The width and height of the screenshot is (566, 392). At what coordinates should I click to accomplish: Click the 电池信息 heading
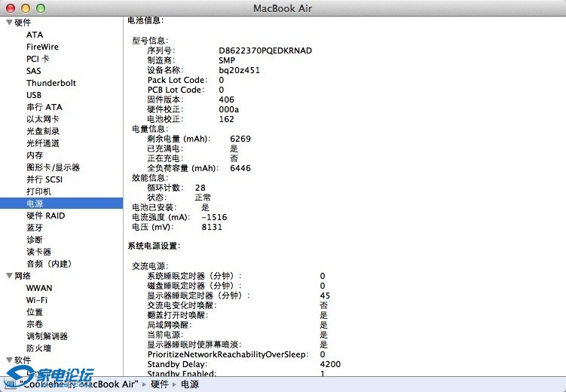click(x=145, y=20)
